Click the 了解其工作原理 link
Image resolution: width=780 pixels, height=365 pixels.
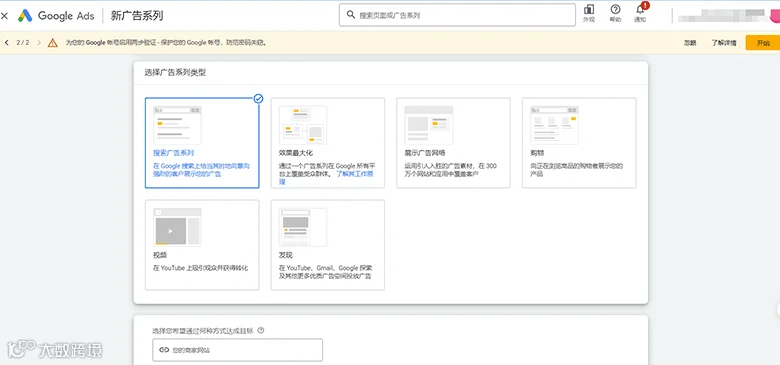(354, 174)
